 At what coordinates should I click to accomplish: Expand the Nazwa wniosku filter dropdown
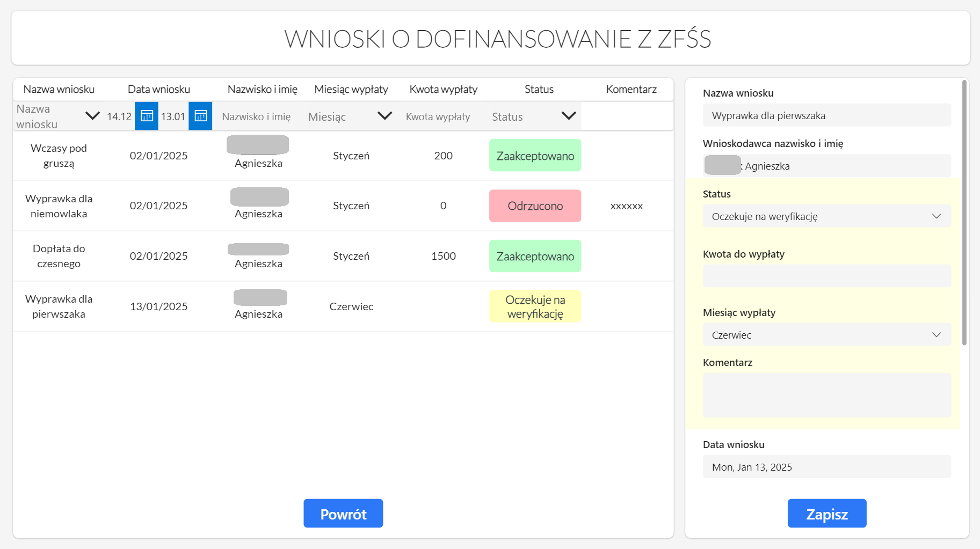point(92,116)
